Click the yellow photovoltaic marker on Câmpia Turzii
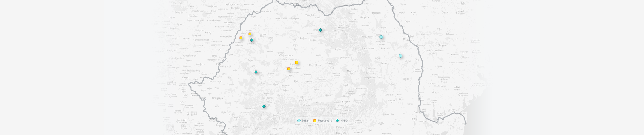Screen dimensions: 644x135 coord(289,69)
